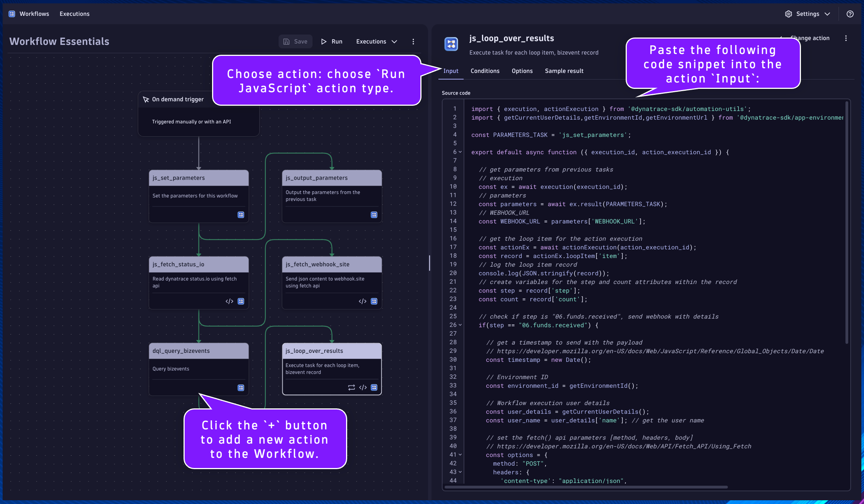The width and height of the screenshot is (864, 504).
Task: Expand the Settings dropdown chevron
Action: point(827,14)
